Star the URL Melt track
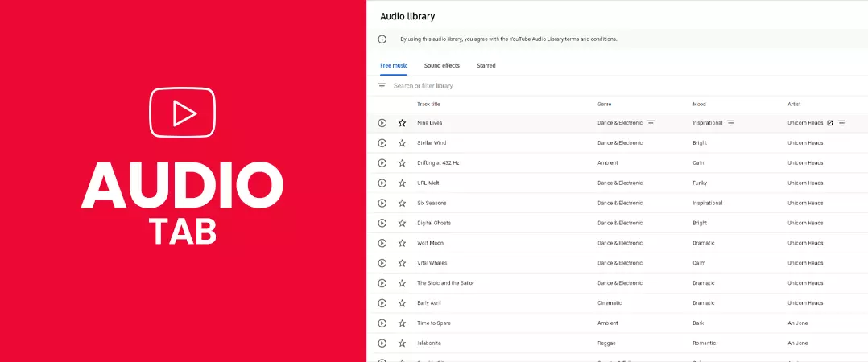 tap(402, 183)
